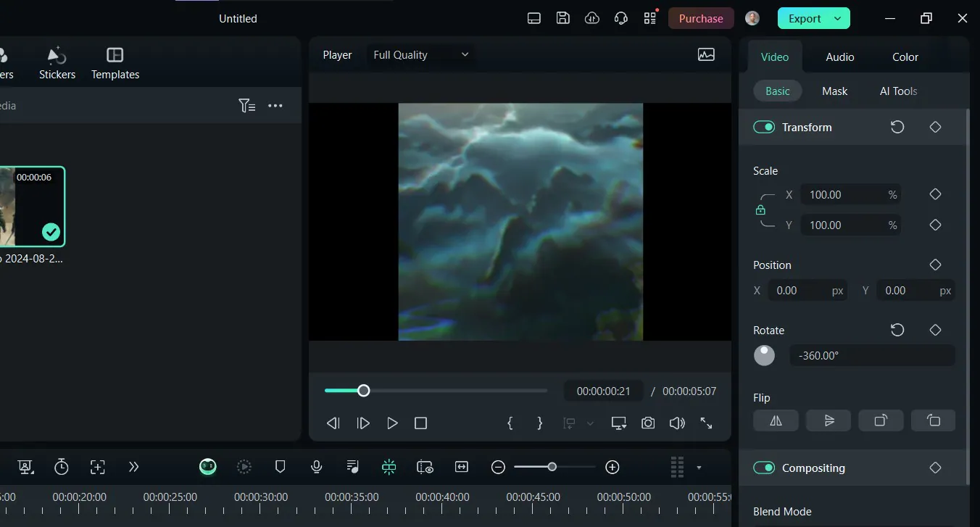Image resolution: width=980 pixels, height=527 pixels.
Task: Select the Mask sub-tab
Action: coord(835,91)
